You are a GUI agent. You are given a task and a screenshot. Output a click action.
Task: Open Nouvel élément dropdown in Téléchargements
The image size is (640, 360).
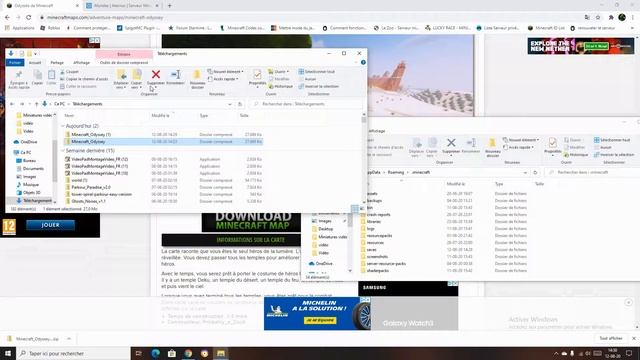pyautogui.click(x=226, y=71)
